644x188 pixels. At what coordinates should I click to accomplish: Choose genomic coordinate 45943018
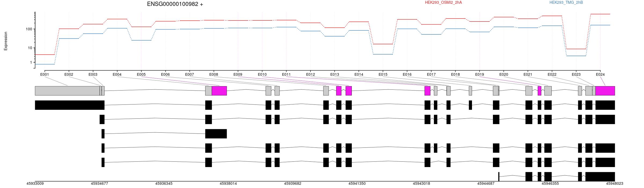[x=422, y=184]
